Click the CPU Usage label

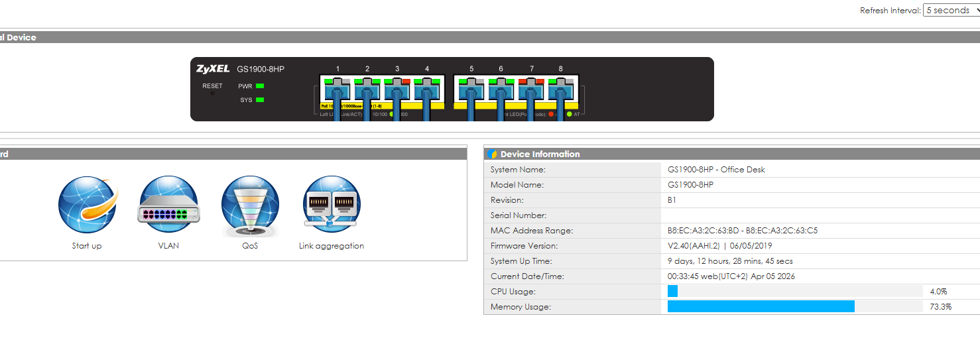pyautogui.click(x=513, y=292)
